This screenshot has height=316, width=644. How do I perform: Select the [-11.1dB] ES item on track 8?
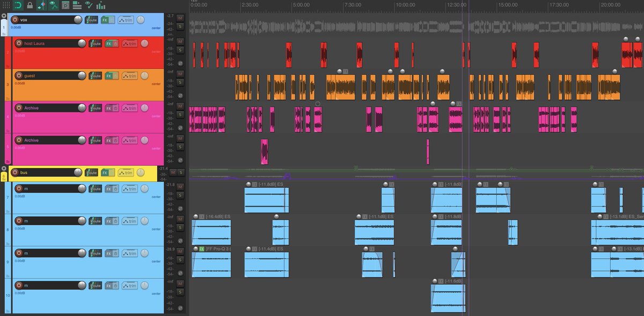tap(374, 232)
